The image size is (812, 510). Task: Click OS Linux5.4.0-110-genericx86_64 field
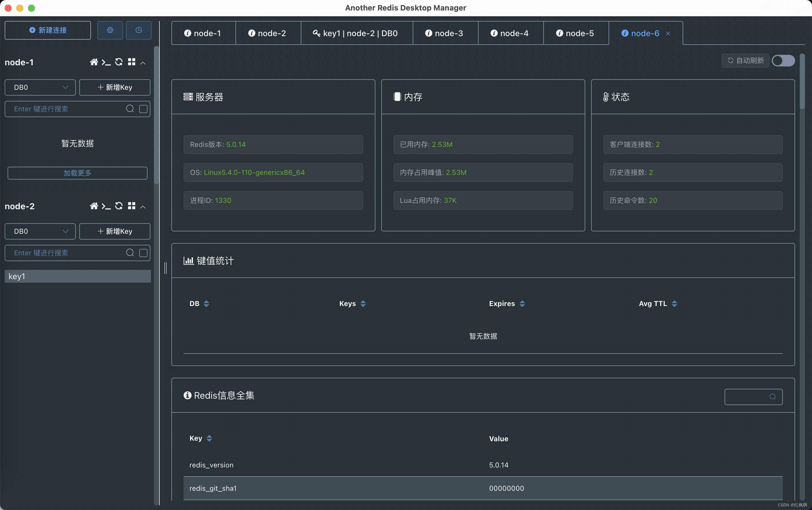(x=273, y=173)
